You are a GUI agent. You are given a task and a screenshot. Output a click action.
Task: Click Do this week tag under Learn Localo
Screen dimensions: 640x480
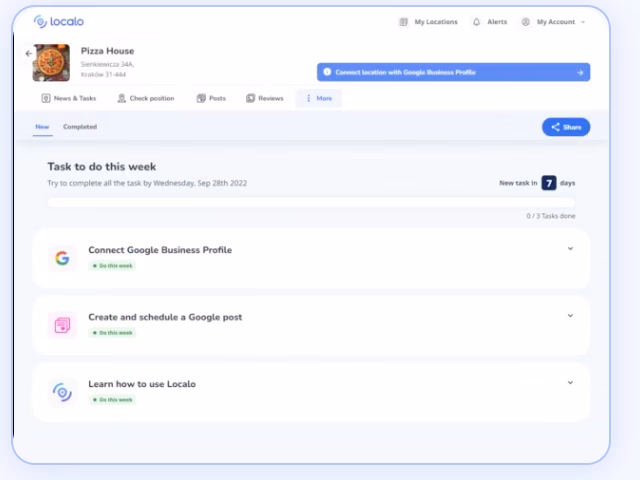tap(112, 400)
